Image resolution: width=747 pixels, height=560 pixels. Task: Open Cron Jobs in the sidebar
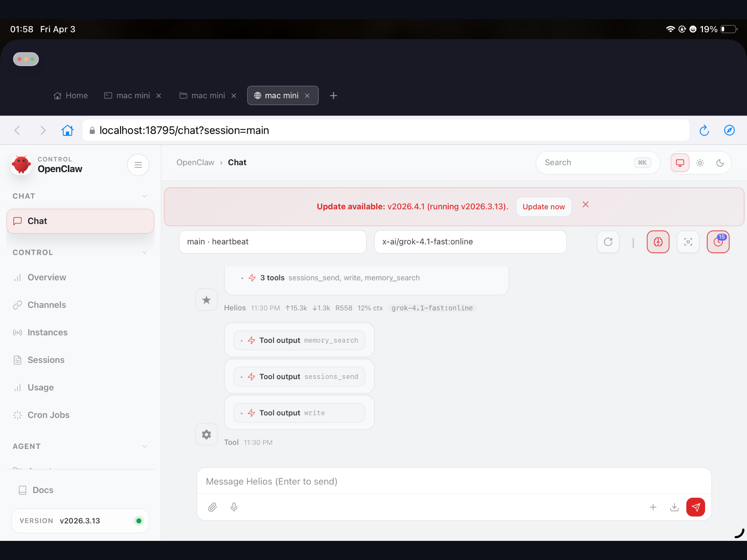tap(48, 415)
